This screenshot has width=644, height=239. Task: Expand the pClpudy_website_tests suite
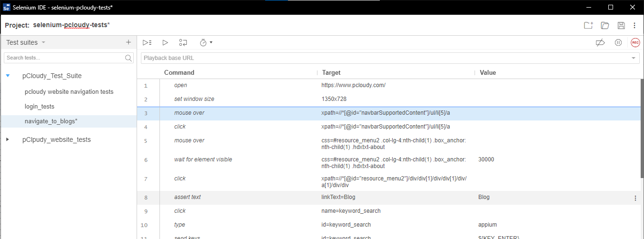(x=8, y=139)
